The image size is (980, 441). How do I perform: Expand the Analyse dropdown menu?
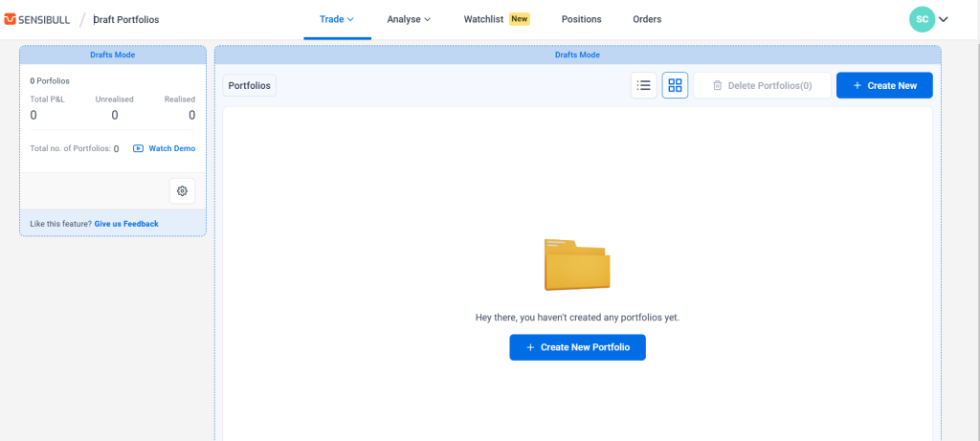[409, 19]
